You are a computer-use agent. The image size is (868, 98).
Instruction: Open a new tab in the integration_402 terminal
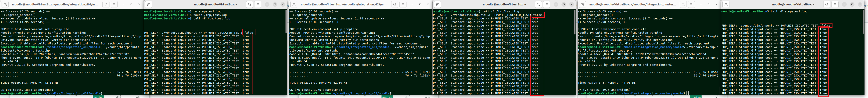pos(5,4)
